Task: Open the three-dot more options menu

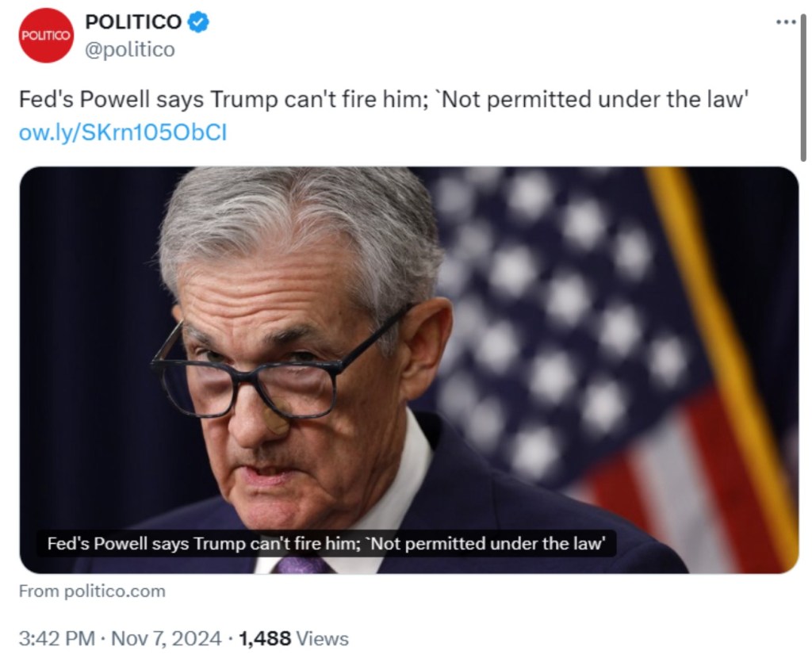Action: [785, 21]
